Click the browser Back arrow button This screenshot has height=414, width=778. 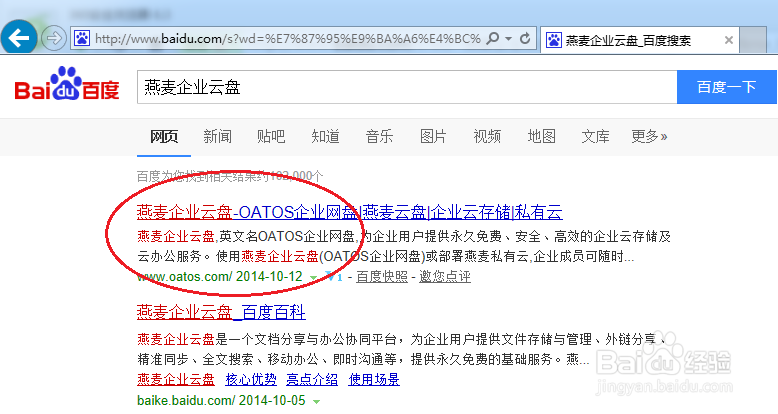pos(18,38)
